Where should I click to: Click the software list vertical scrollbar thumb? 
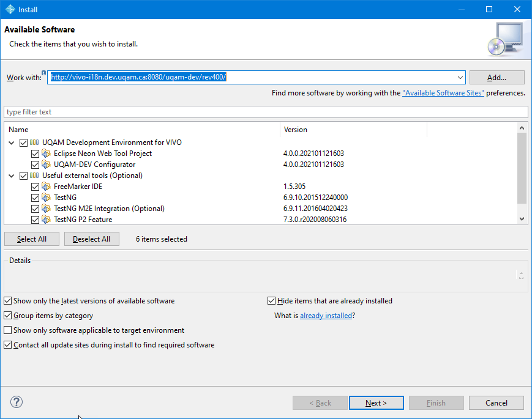pyautogui.click(x=522, y=168)
